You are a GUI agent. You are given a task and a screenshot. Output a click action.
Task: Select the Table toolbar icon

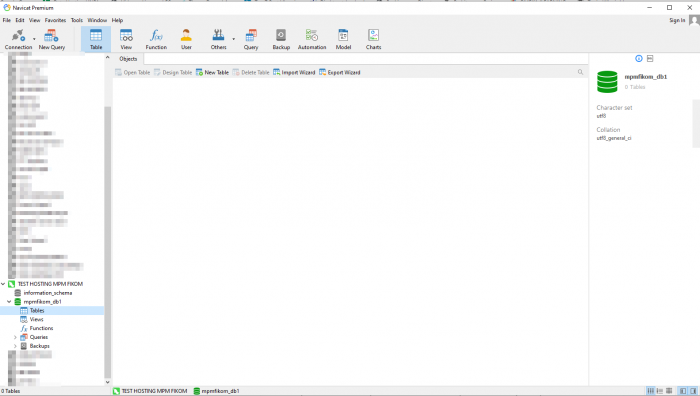(x=96, y=39)
